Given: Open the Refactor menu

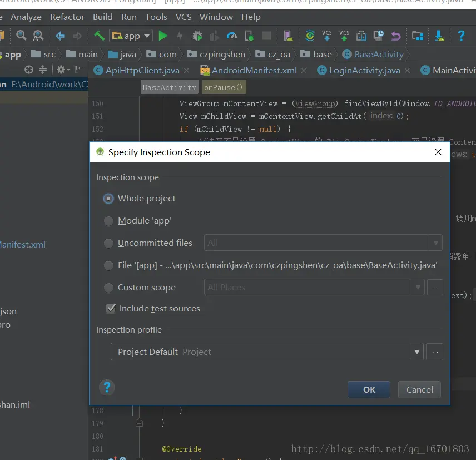Looking at the screenshot, I should [x=67, y=17].
